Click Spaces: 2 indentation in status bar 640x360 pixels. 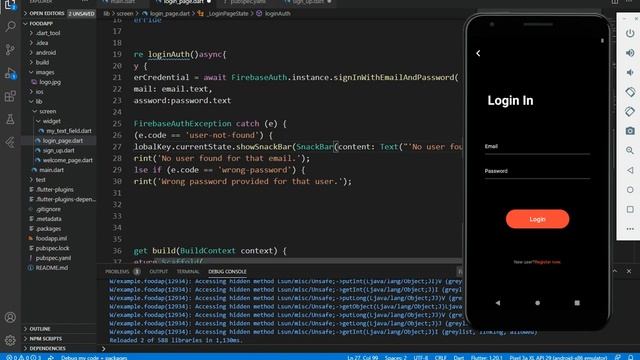[x=396, y=358]
